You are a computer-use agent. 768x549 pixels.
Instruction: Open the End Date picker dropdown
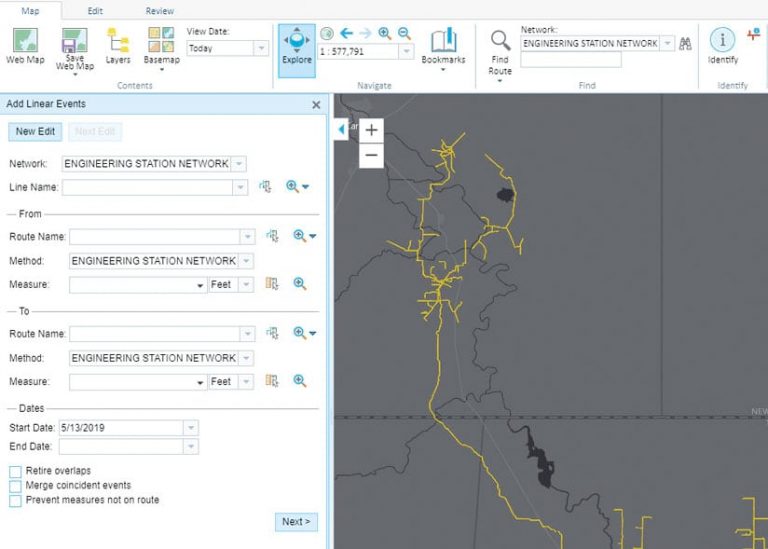point(191,446)
